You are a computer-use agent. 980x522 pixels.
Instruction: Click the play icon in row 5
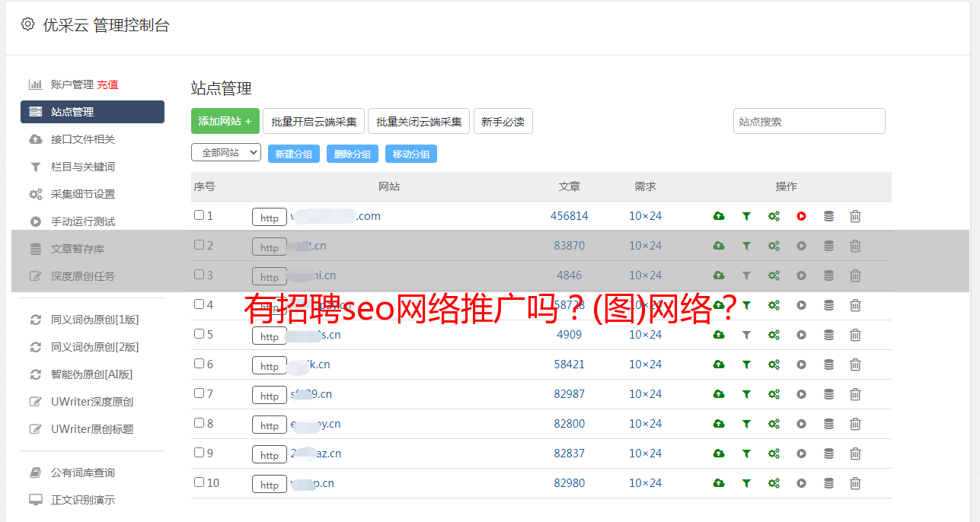click(x=801, y=335)
